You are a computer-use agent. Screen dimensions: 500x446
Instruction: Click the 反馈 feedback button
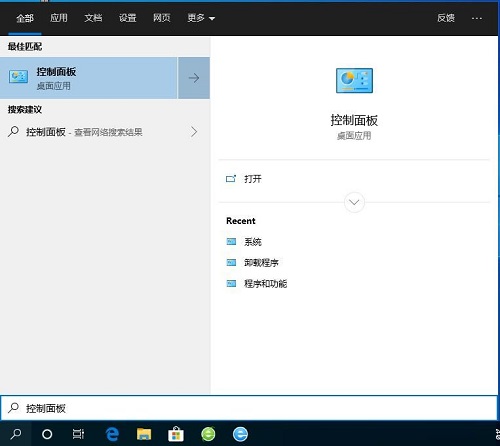(x=446, y=18)
